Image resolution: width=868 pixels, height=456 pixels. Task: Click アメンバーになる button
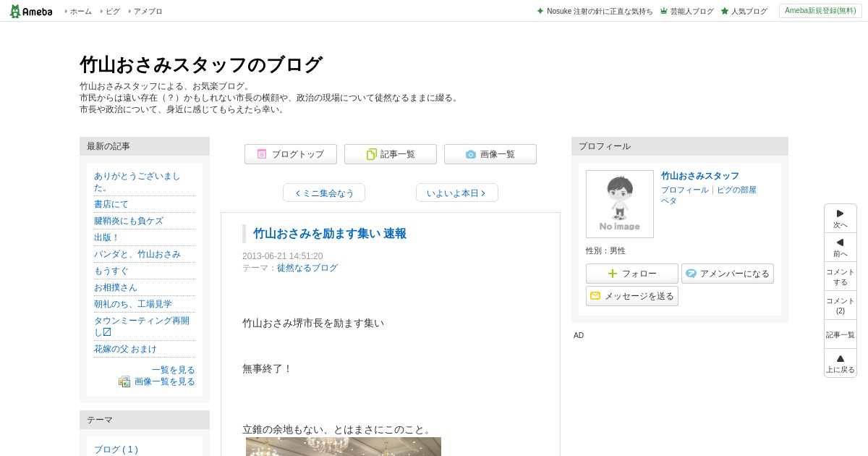[728, 274]
